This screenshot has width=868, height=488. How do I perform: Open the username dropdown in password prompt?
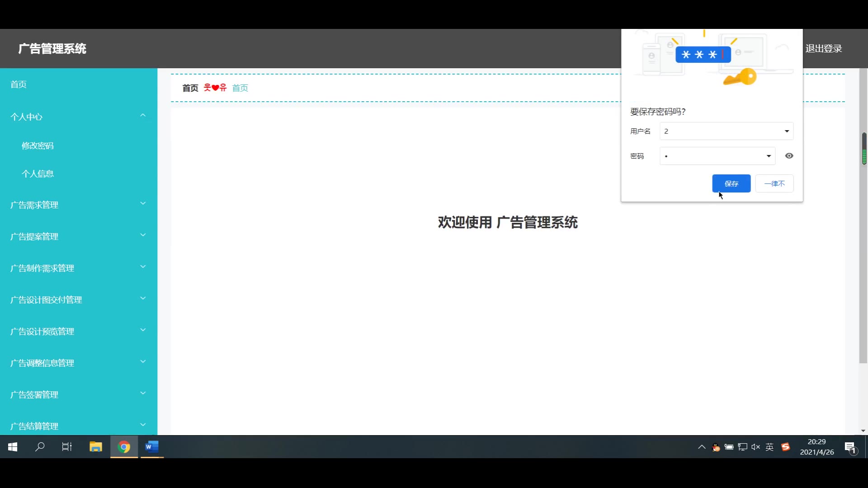click(787, 131)
